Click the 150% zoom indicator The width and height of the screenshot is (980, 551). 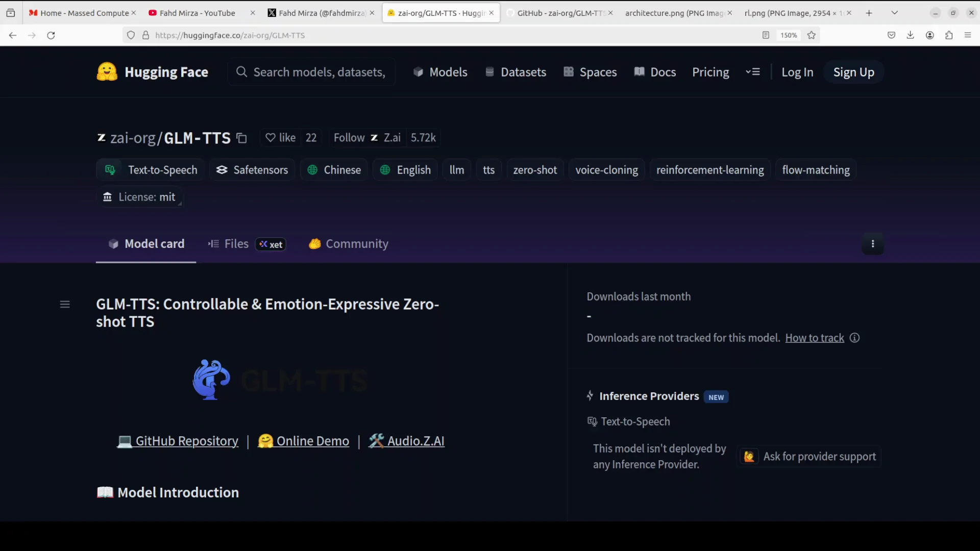point(789,35)
